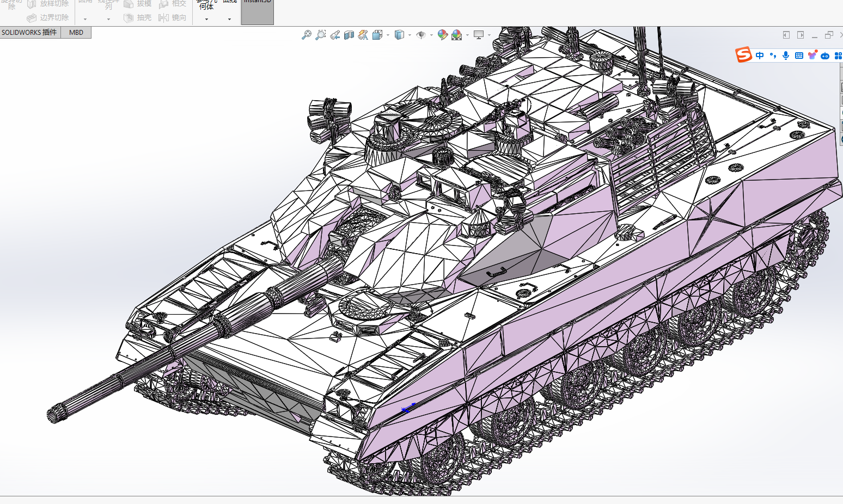This screenshot has width=843, height=504.
Task: Open the Edit Appearance color ball
Action: (443, 35)
